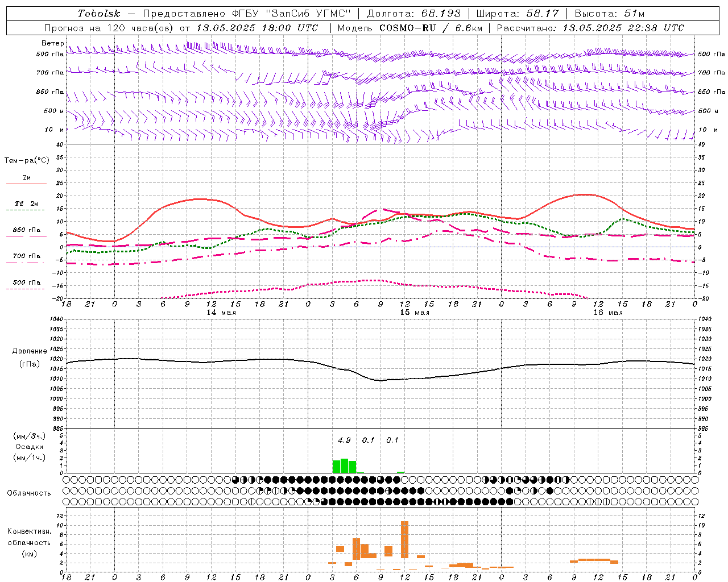Click the tallest green precipitation bar
Viewport: 728px width, 582px height.
344,465
